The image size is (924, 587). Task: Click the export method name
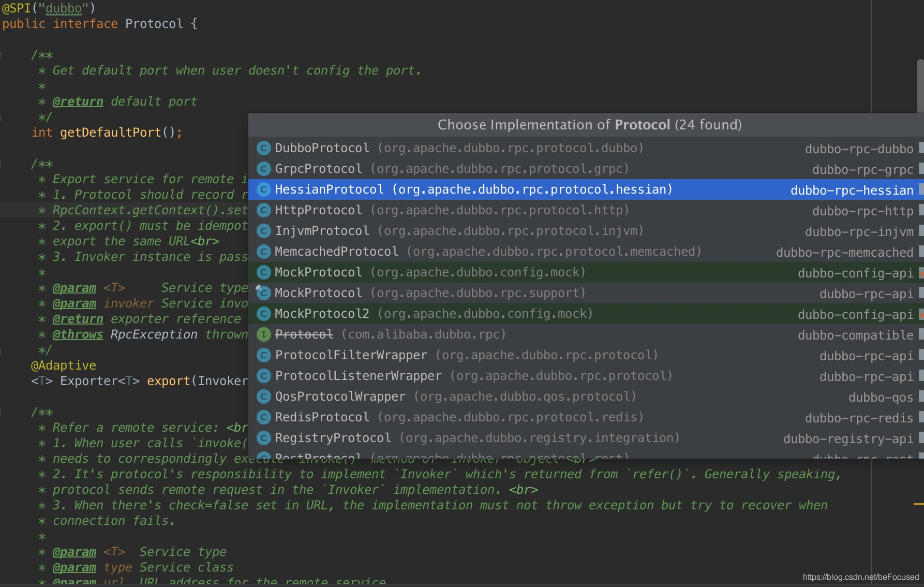(x=169, y=381)
